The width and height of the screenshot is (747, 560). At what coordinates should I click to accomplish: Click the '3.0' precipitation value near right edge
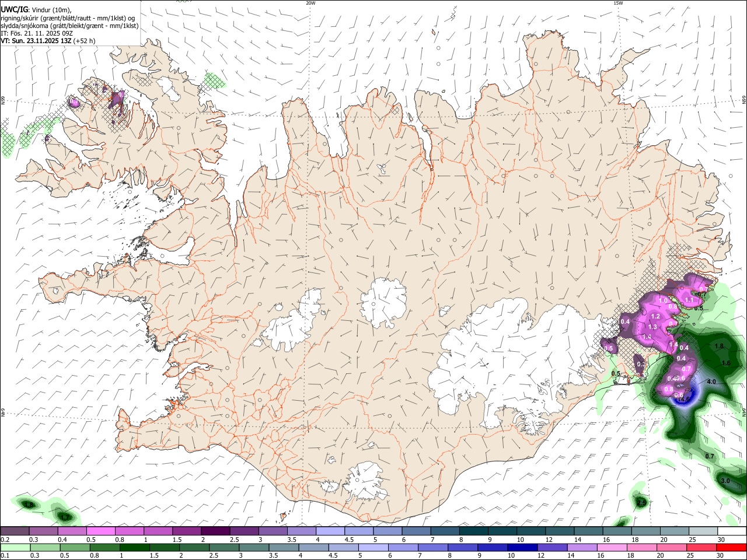(x=725, y=481)
